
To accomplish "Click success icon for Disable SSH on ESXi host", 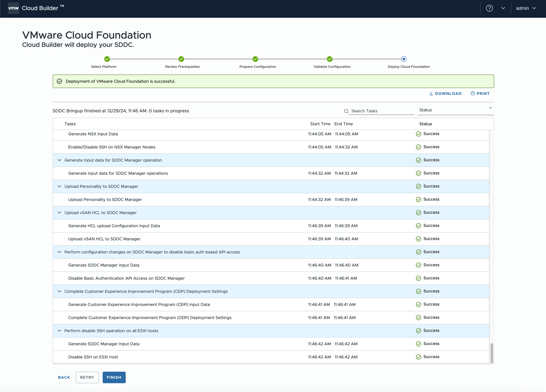I will pyautogui.click(x=418, y=357).
